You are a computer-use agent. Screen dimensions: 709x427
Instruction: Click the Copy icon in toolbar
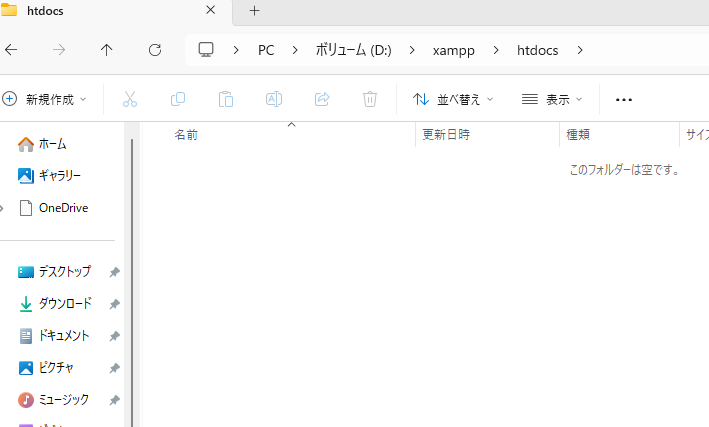[178, 99]
